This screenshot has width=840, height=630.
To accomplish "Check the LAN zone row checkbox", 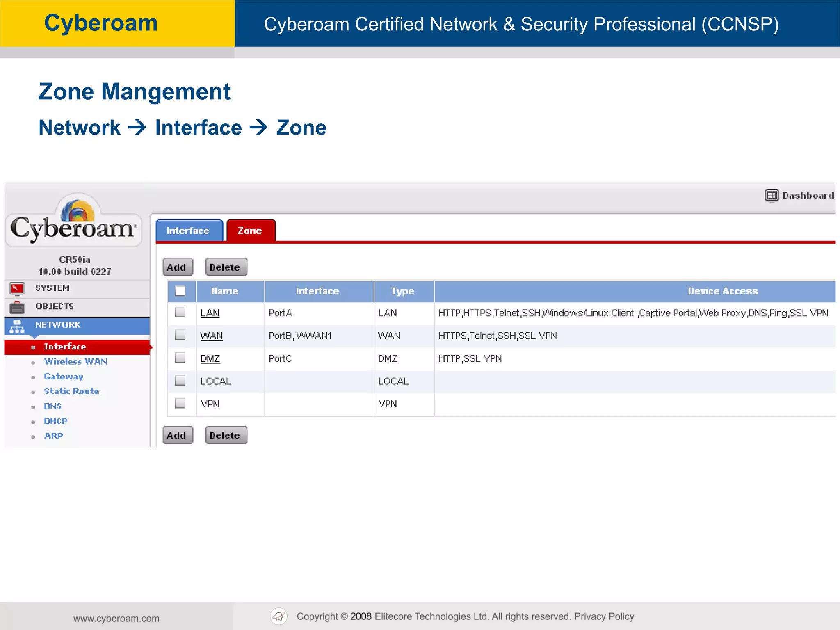I will click(180, 313).
